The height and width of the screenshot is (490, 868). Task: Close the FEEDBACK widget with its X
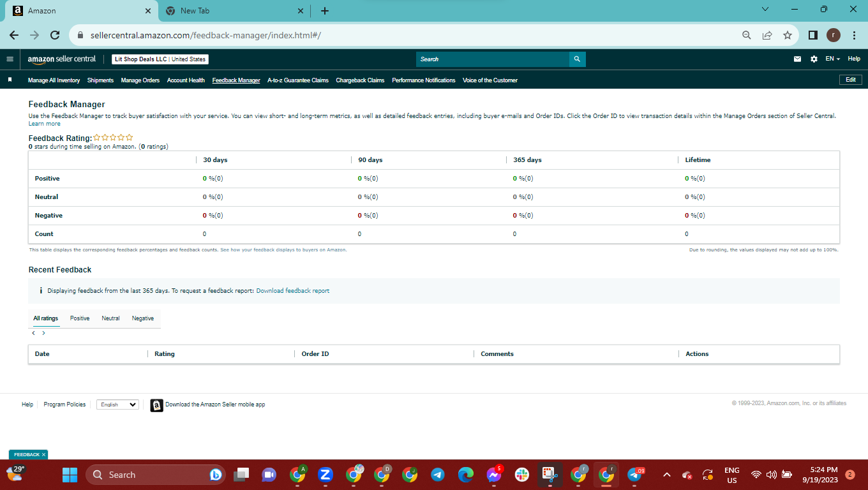[x=43, y=455]
